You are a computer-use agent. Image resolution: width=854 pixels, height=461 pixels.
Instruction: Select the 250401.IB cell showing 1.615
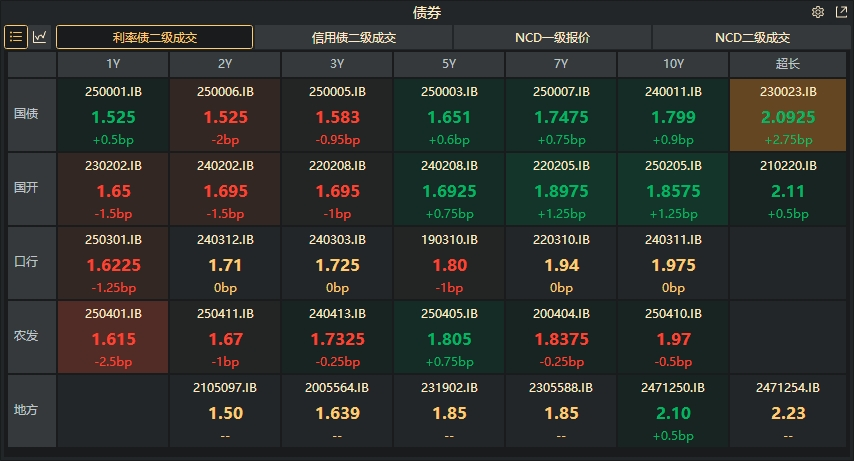click(x=113, y=336)
